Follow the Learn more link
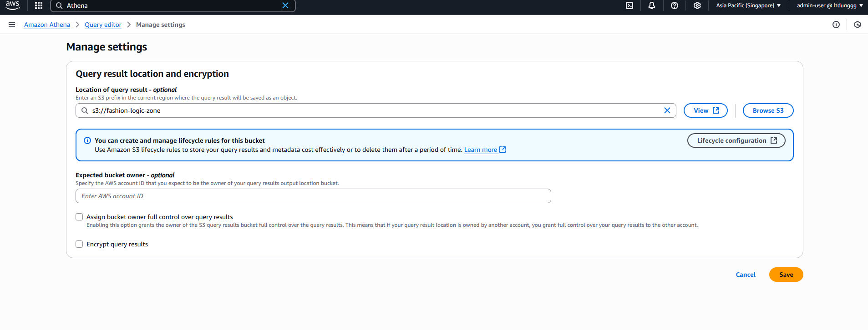 coord(485,150)
